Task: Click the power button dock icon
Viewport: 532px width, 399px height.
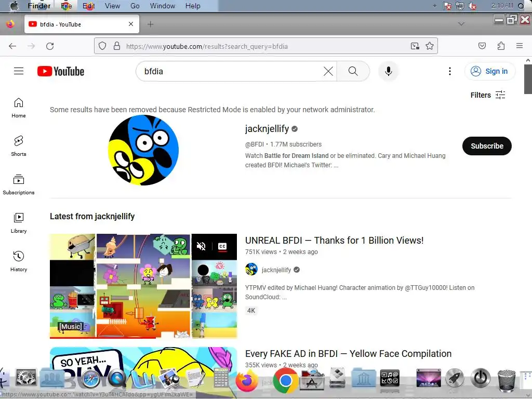Action: click(x=480, y=378)
